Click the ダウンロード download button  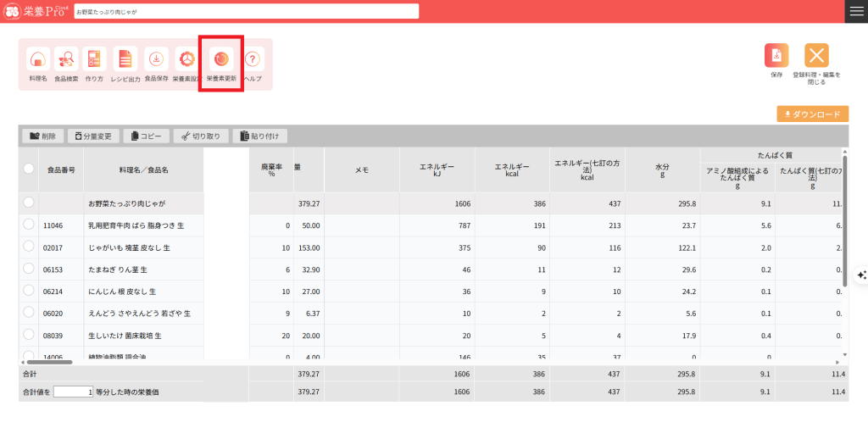[x=812, y=114]
